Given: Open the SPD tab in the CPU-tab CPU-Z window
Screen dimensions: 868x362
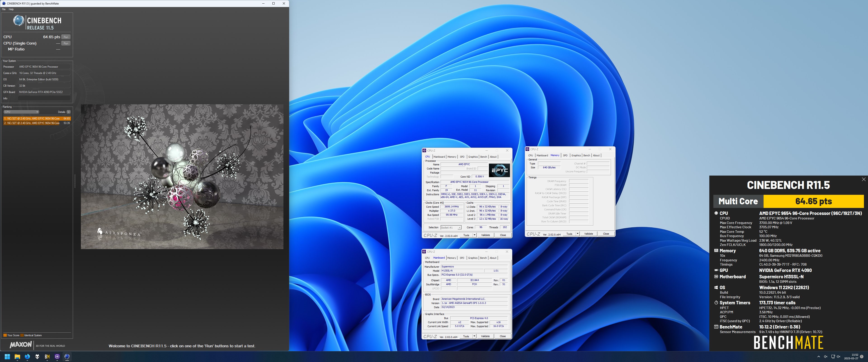Looking at the screenshot, I should point(462,157).
